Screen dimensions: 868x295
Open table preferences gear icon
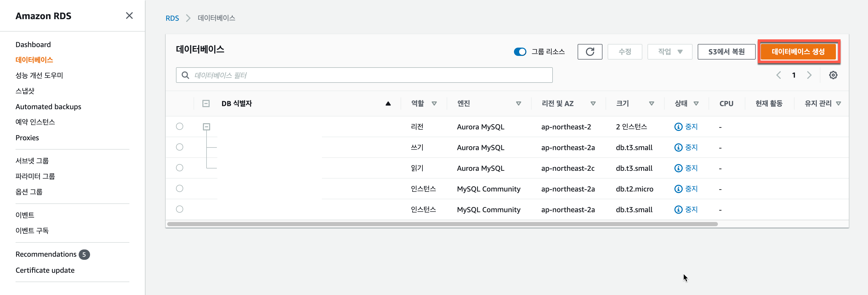click(x=833, y=75)
